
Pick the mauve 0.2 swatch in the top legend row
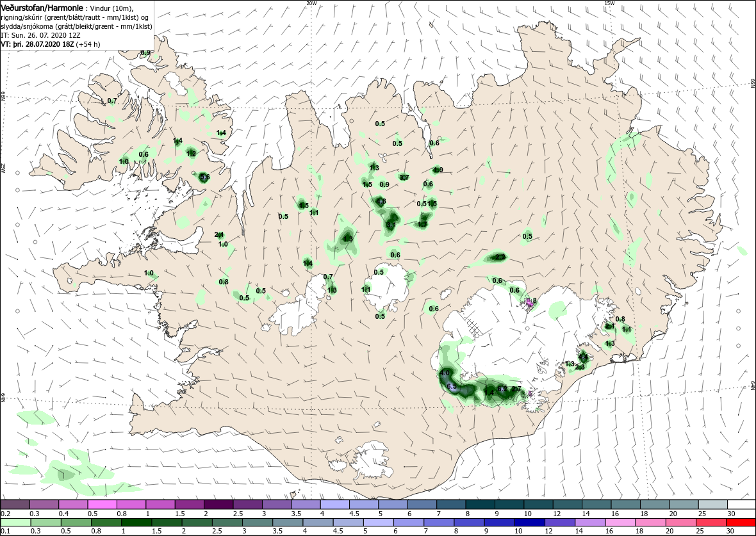(x=15, y=505)
